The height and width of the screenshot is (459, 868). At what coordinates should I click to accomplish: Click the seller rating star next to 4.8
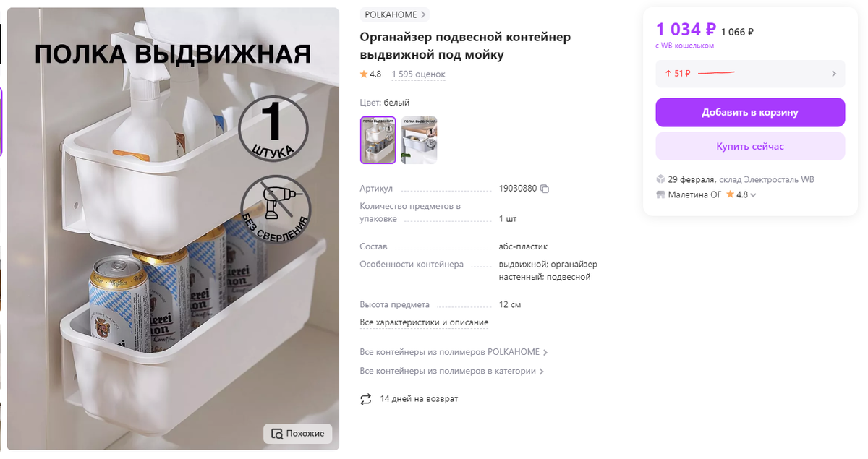click(730, 194)
